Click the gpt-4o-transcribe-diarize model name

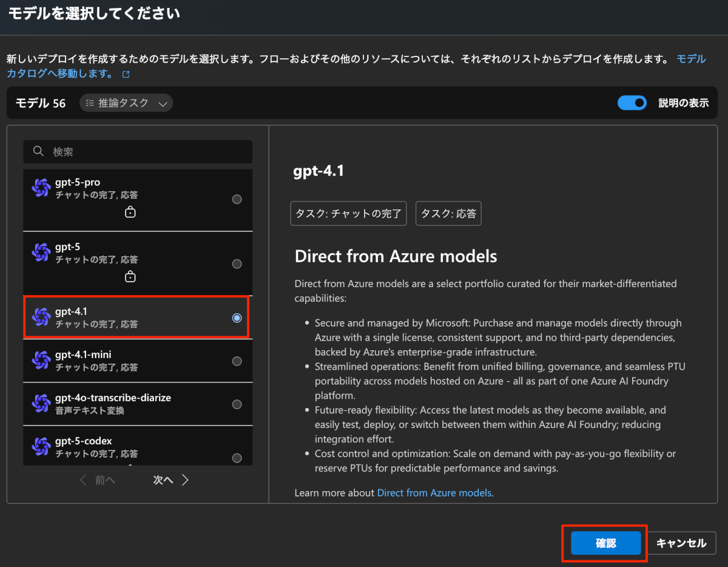tap(113, 398)
